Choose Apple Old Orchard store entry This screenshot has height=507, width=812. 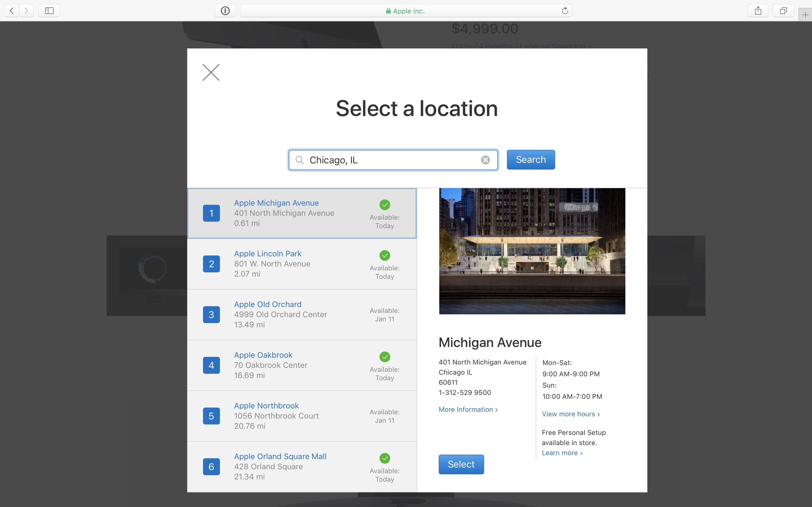[268, 304]
